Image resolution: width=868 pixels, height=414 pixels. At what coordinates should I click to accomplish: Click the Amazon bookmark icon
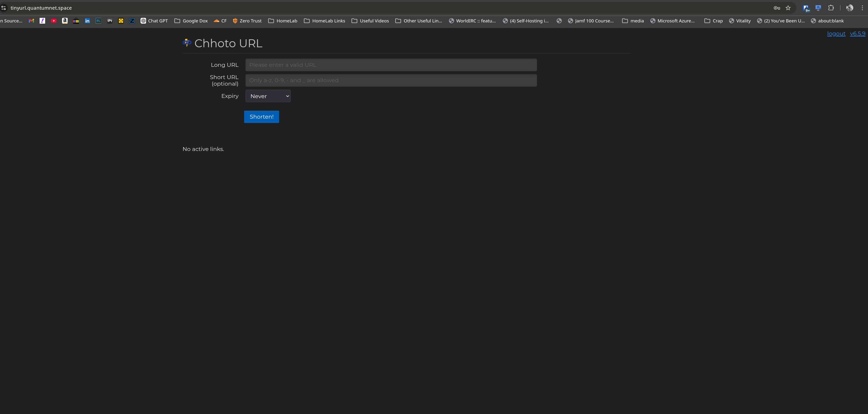(65, 21)
